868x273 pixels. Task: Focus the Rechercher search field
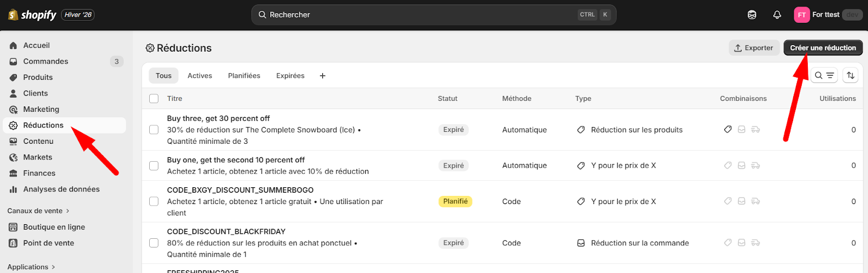(x=434, y=15)
